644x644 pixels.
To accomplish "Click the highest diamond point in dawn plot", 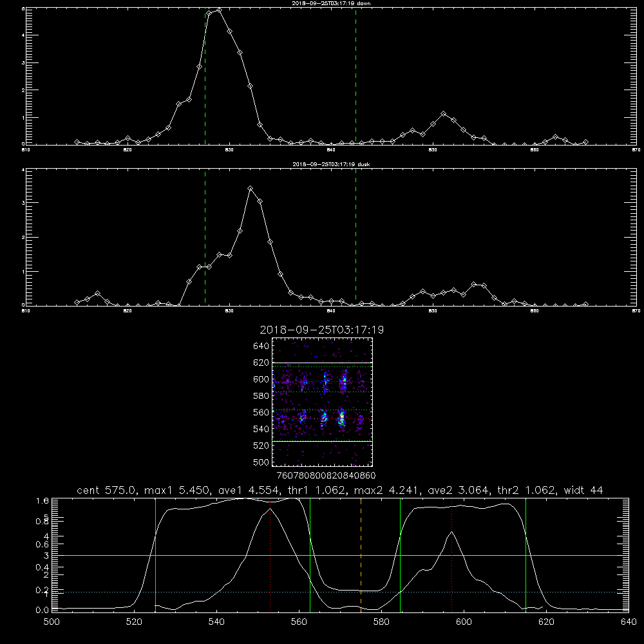I will click(220, 10).
